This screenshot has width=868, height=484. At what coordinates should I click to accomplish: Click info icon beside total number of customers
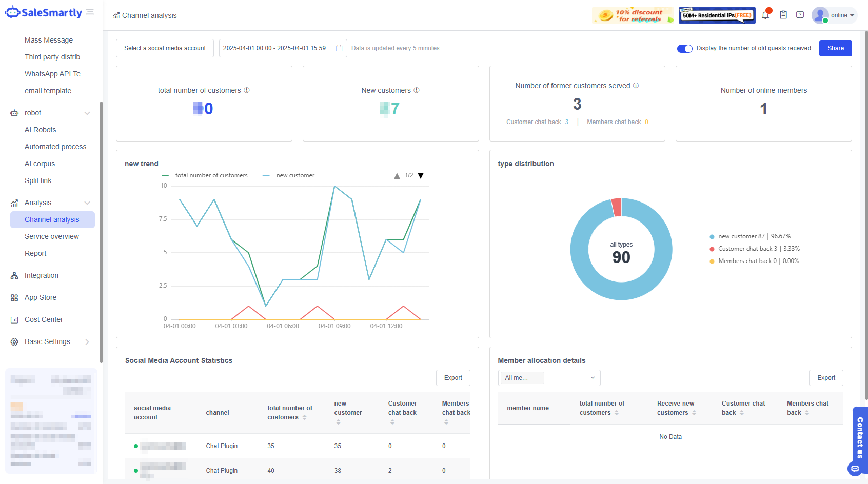tap(247, 90)
